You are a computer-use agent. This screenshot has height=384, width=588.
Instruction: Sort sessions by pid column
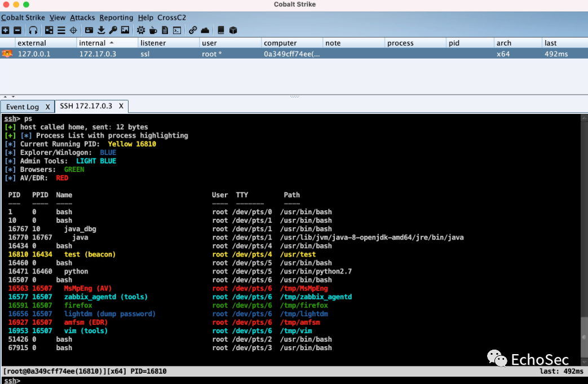click(x=470, y=43)
